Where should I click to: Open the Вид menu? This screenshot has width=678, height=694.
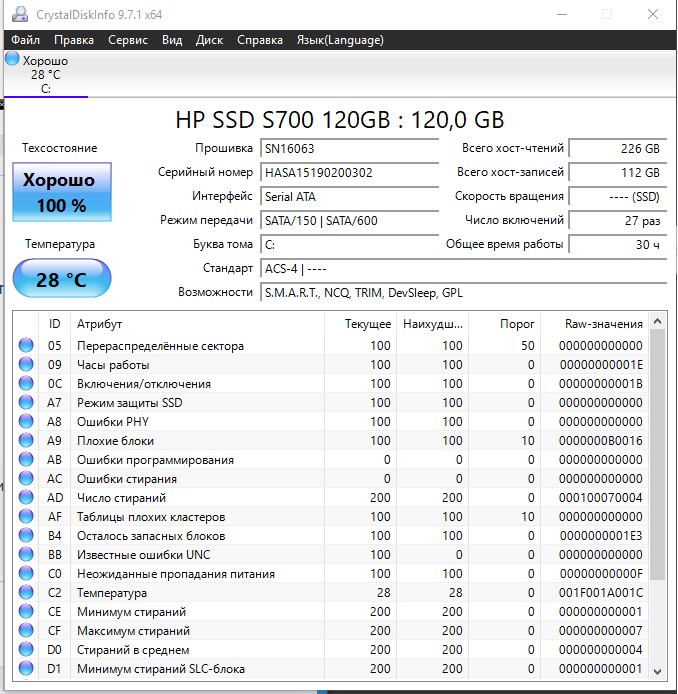click(x=172, y=40)
